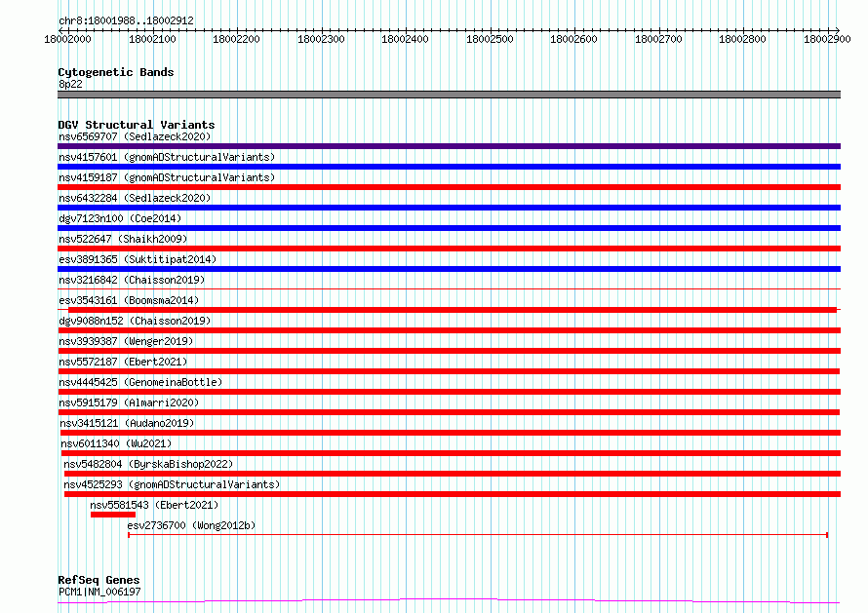
Task: Click the nsv6569707 (Sedlazeck2020) variant label
Action: click(x=135, y=136)
